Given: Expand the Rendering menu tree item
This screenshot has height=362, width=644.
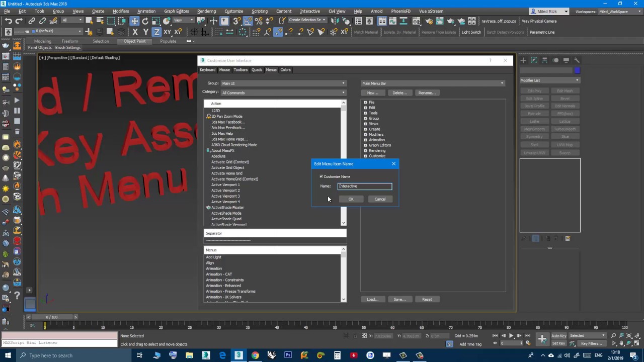Looking at the screenshot, I should (365, 150).
